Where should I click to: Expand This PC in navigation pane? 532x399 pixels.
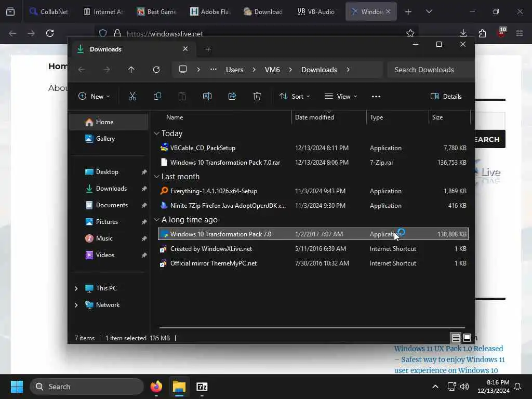[x=76, y=288]
